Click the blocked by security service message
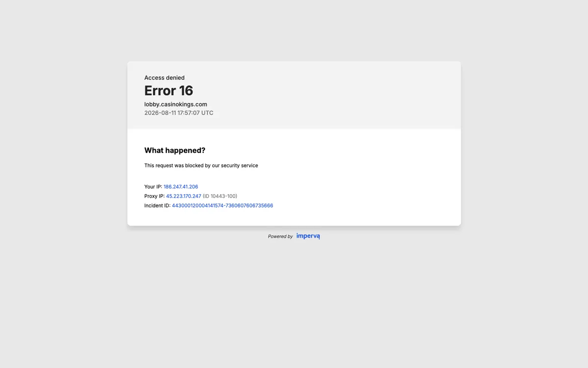This screenshot has width=588, height=368. (x=201, y=166)
